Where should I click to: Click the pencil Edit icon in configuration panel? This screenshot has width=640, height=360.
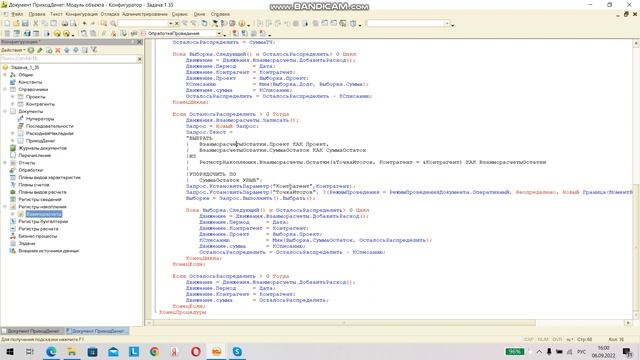click(40, 50)
